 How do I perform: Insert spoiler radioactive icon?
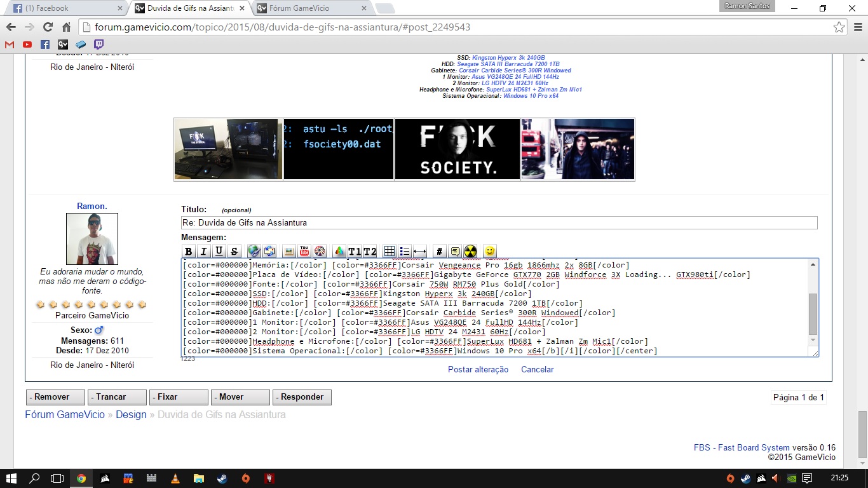470,251
